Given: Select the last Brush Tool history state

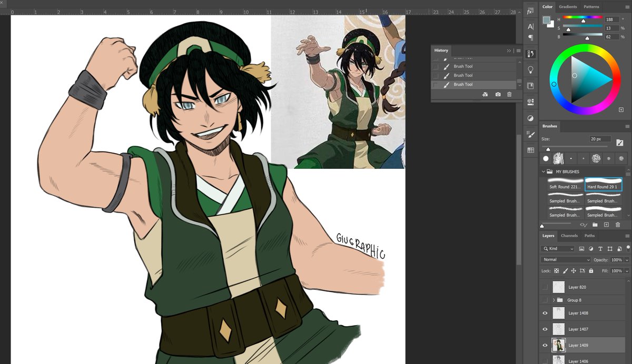Looking at the screenshot, I should (474, 84).
